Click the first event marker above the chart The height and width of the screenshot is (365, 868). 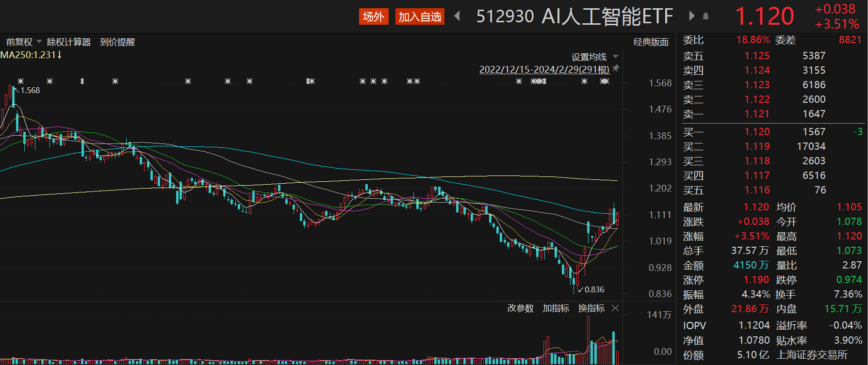tap(20, 81)
